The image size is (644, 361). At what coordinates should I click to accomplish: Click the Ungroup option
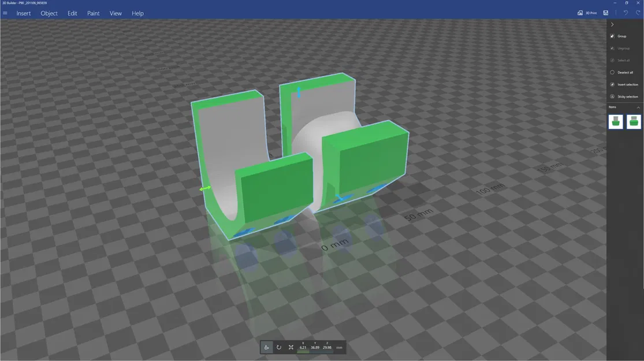[x=620, y=48]
